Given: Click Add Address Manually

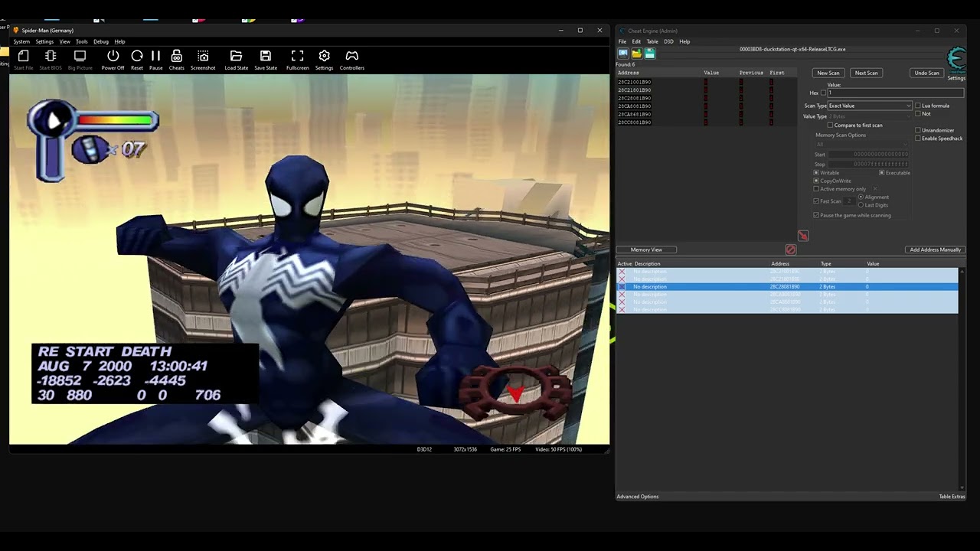Looking at the screenshot, I should (935, 249).
